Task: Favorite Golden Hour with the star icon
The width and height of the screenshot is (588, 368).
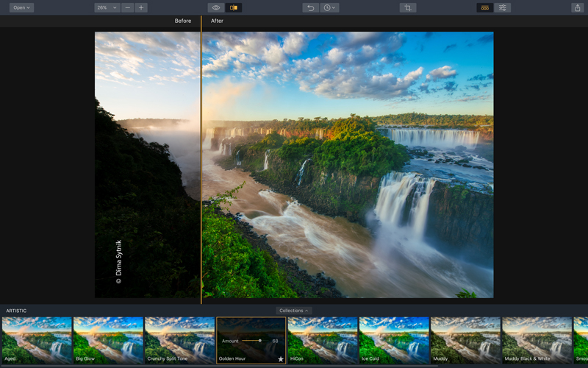Action: [280, 359]
